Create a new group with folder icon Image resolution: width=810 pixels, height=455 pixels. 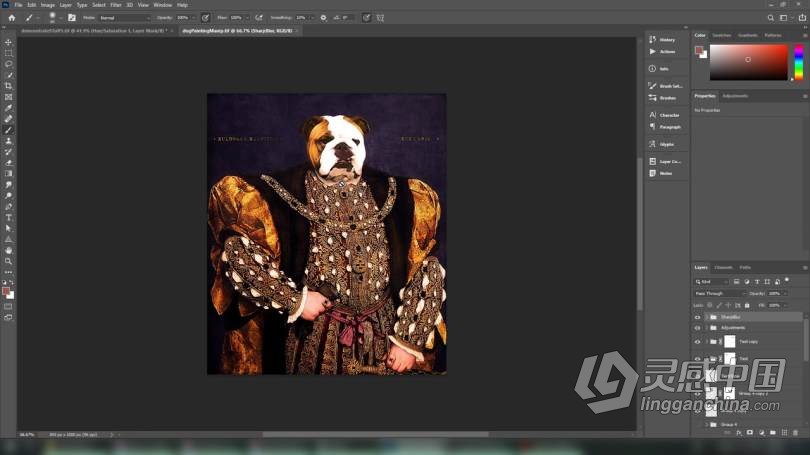(773, 433)
